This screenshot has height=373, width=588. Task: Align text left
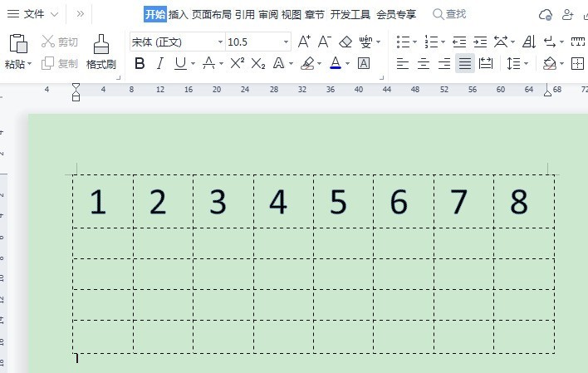403,63
